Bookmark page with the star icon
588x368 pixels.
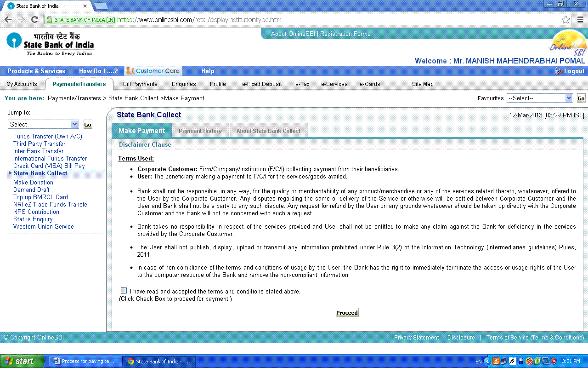coord(565,20)
